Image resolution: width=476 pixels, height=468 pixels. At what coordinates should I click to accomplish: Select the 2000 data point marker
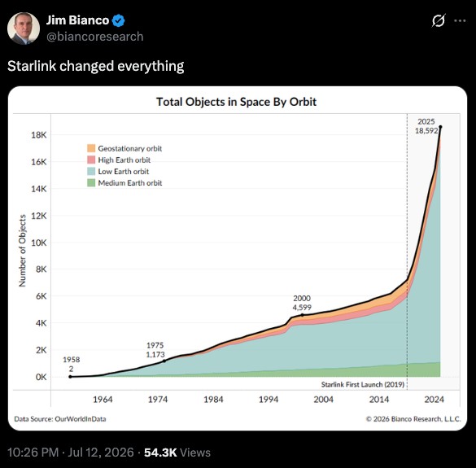click(302, 315)
